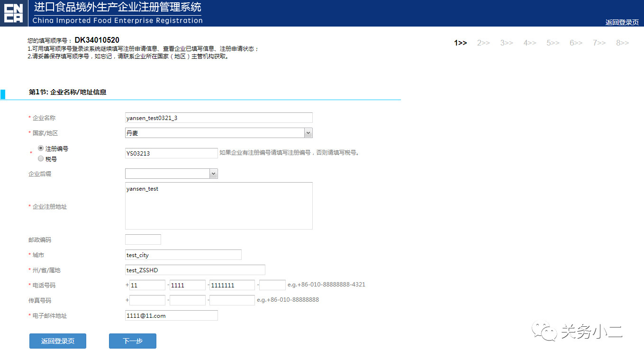644x360 pixels.
Task: Open step 8>> in progress navigation
Action: tap(622, 43)
